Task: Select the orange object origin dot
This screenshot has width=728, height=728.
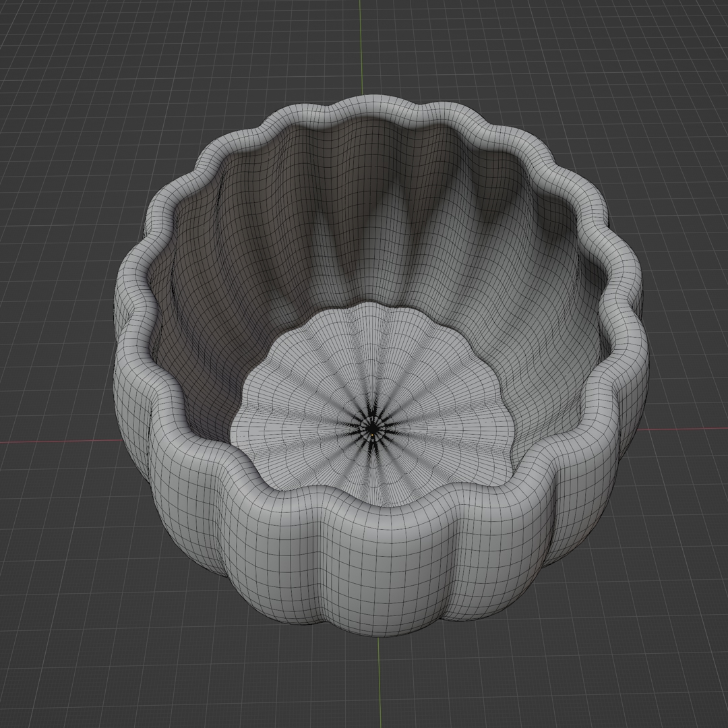Action: coord(373,436)
